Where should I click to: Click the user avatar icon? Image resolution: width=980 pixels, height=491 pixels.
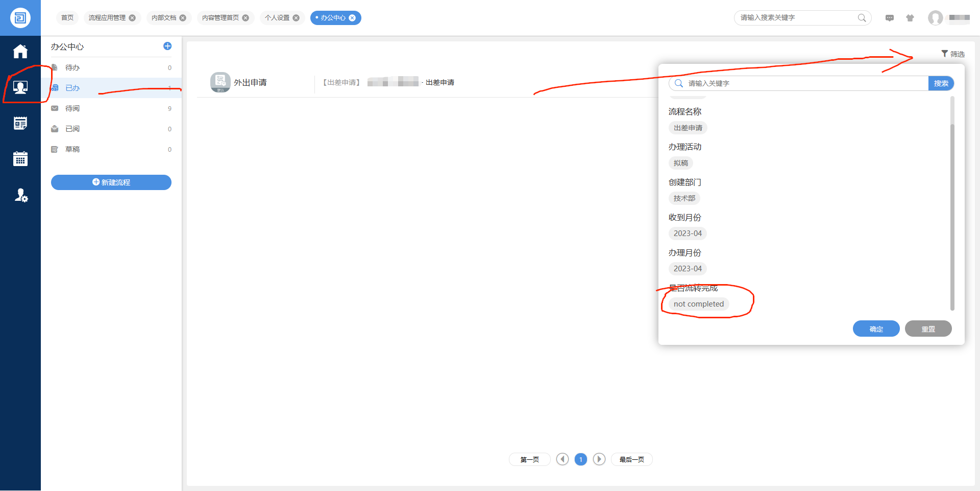(x=936, y=18)
